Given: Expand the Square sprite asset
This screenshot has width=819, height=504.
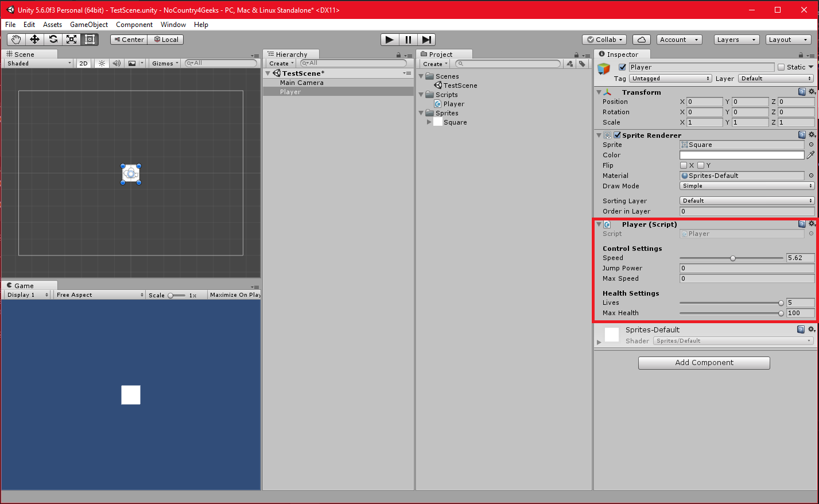Looking at the screenshot, I should (x=429, y=122).
